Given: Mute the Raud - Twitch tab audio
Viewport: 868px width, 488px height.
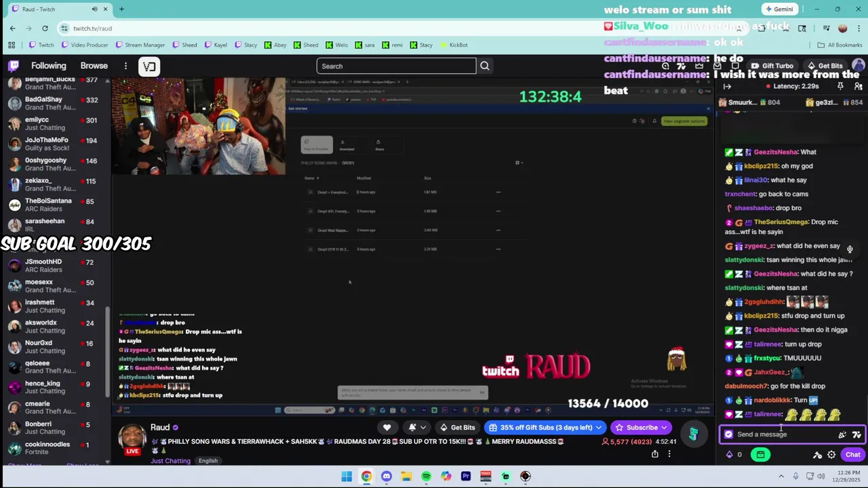Looking at the screenshot, I should tap(94, 9).
